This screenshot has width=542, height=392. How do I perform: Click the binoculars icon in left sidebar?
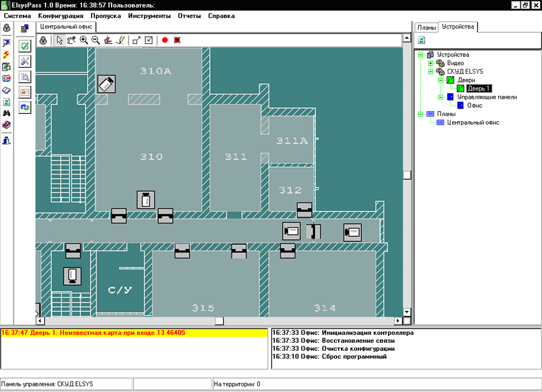pos(7,113)
